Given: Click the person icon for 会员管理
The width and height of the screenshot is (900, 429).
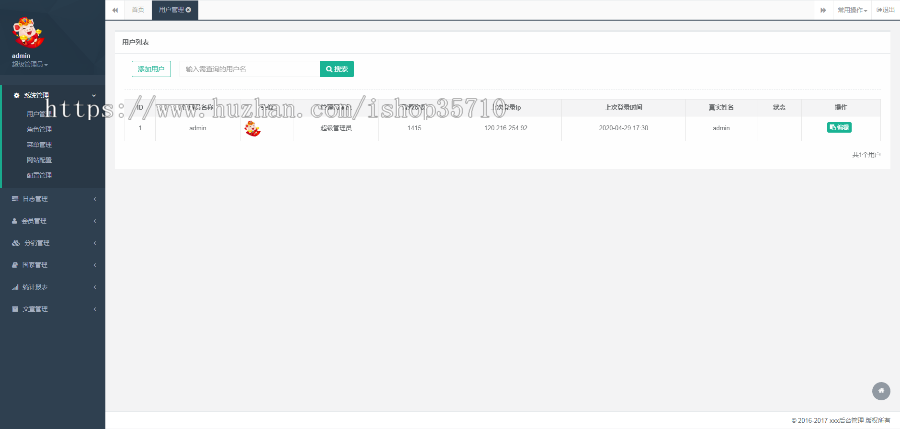Looking at the screenshot, I should [15, 221].
